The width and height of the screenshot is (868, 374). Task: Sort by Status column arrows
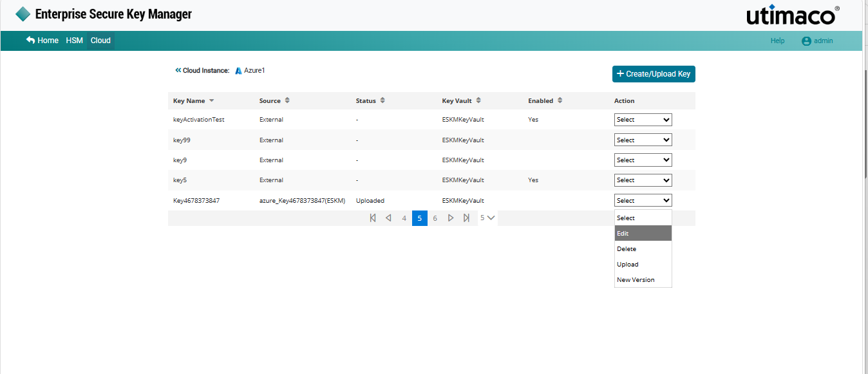(382, 100)
